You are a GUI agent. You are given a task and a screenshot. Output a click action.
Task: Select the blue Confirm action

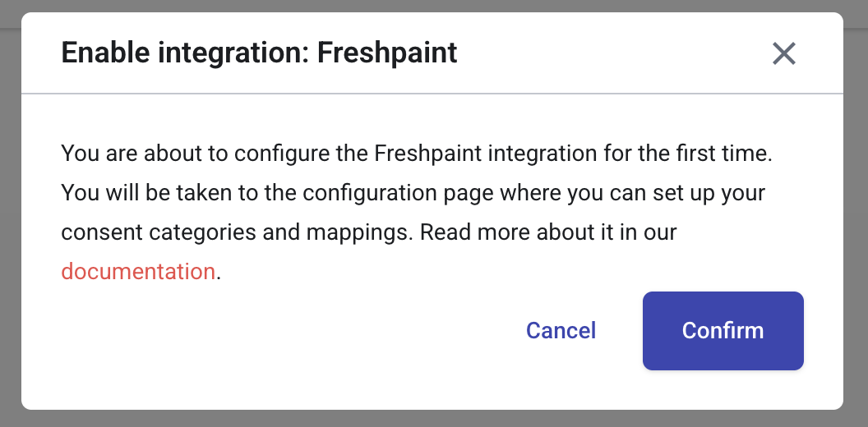[723, 331]
